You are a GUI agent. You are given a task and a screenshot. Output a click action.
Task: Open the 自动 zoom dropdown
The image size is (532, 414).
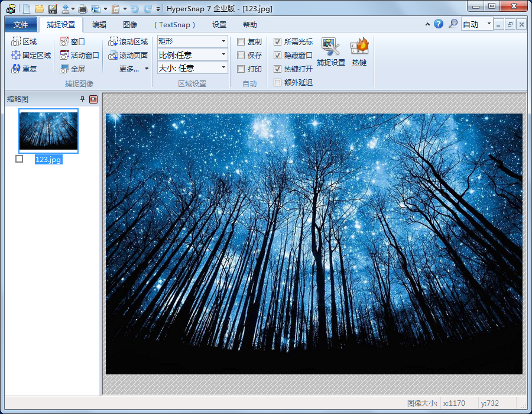pyautogui.click(x=477, y=24)
